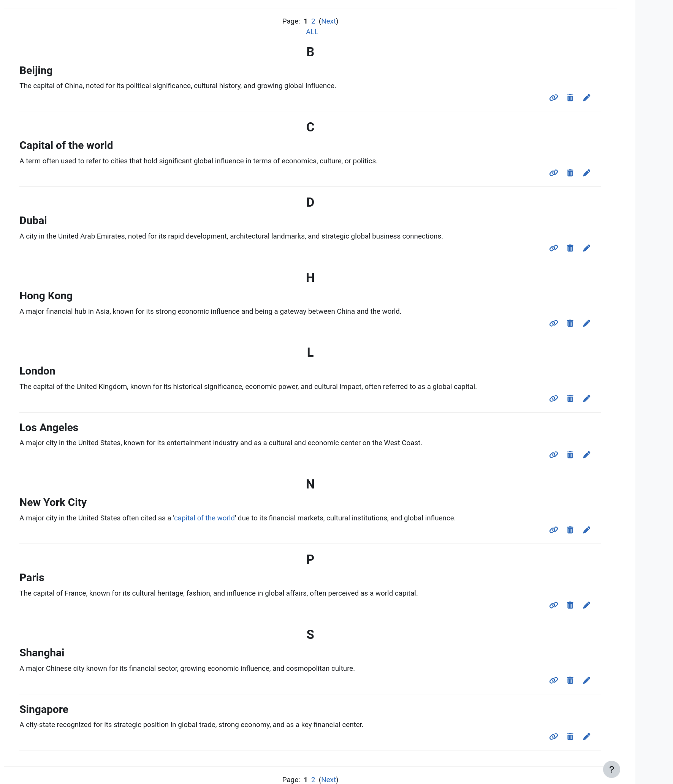Click the bottom Next page link
The width and height of the screenshot is (673, 784).
point(329,779)
